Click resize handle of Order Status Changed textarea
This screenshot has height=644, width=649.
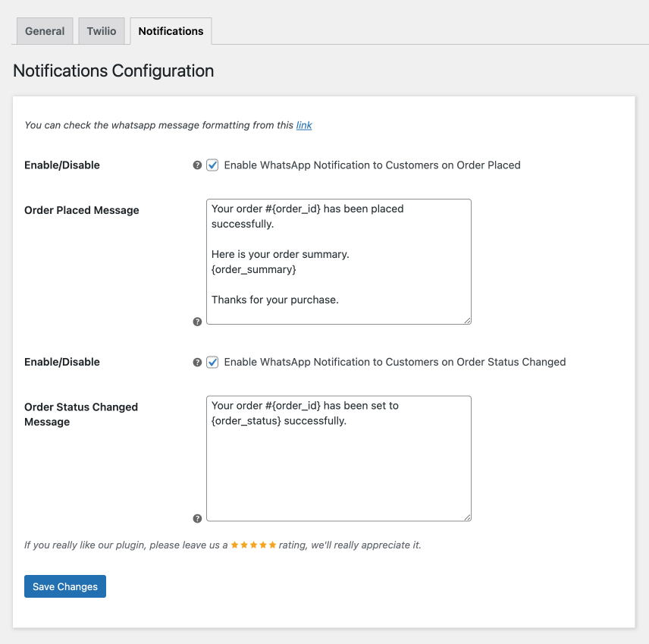coord(467,517)
